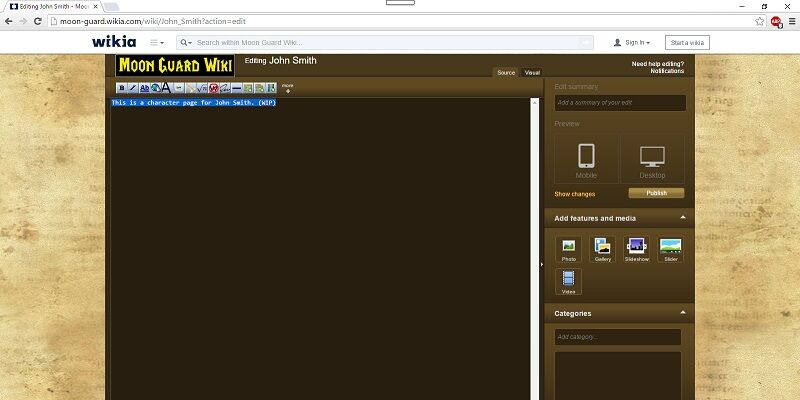Insert external link globe icon

156,88
